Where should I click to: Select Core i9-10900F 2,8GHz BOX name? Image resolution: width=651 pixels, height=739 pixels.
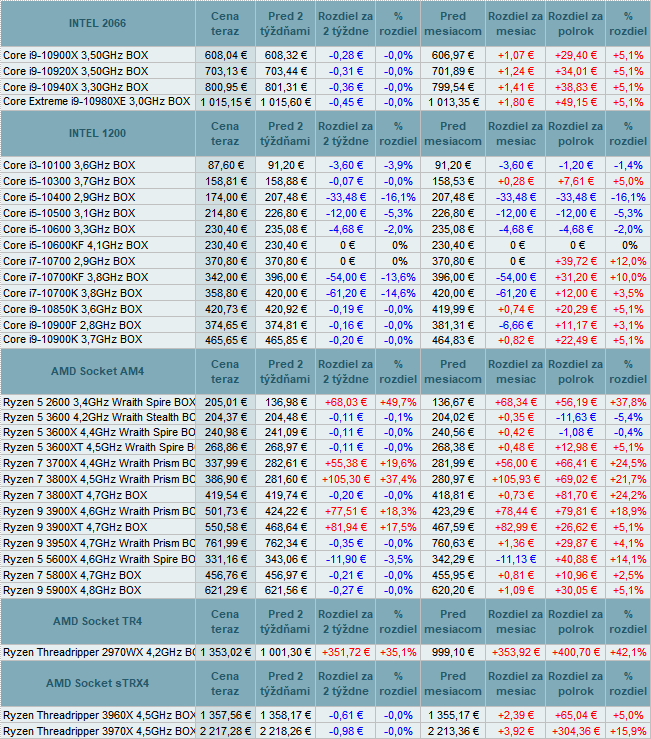click(x=72, y=326)
